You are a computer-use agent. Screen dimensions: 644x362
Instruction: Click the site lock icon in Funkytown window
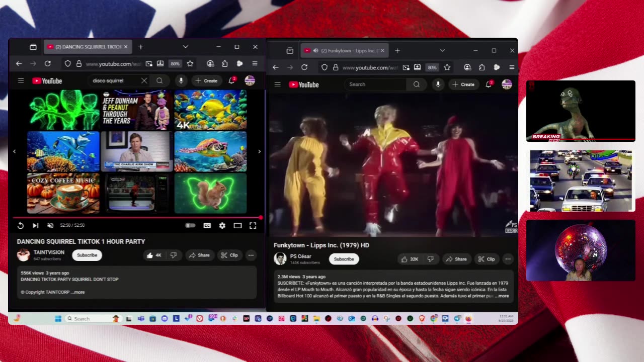pos(336,67)
